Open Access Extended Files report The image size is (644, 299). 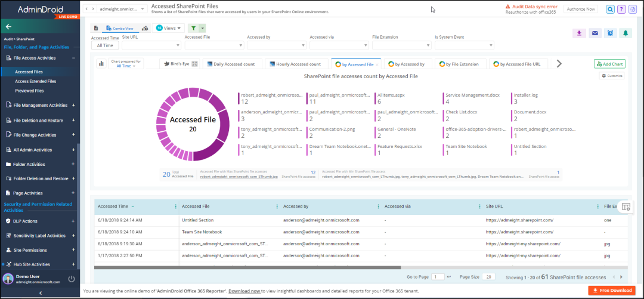pos(35,81)
